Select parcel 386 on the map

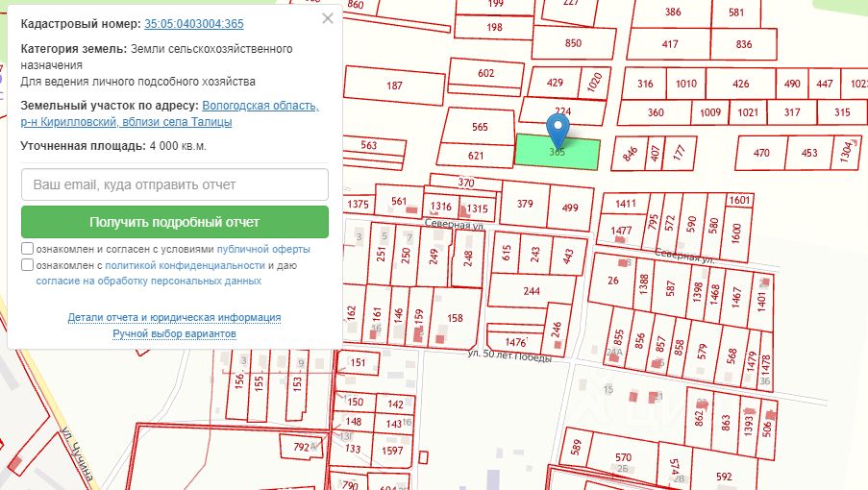(x=673, y=12)
